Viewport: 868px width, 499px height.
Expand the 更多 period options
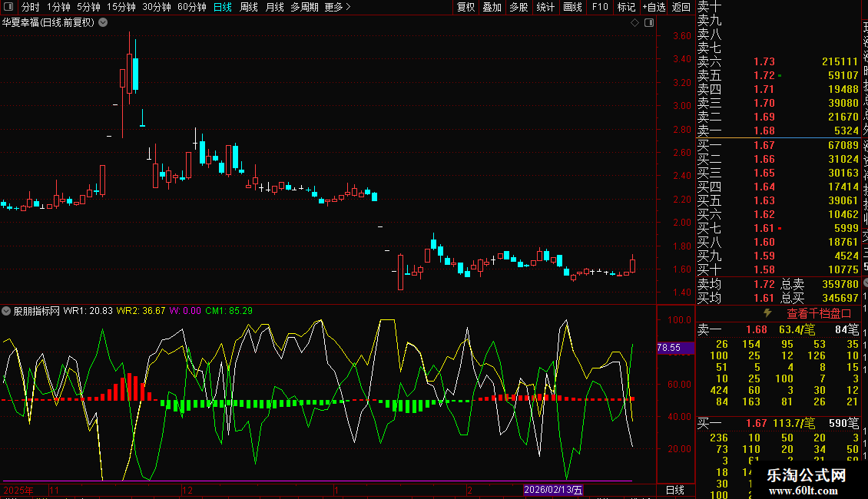pos(338,7)
